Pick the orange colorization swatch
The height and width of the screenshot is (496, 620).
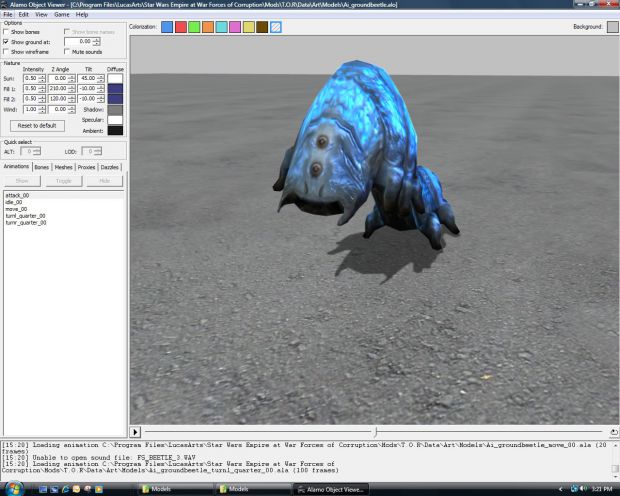click(208, 27)
